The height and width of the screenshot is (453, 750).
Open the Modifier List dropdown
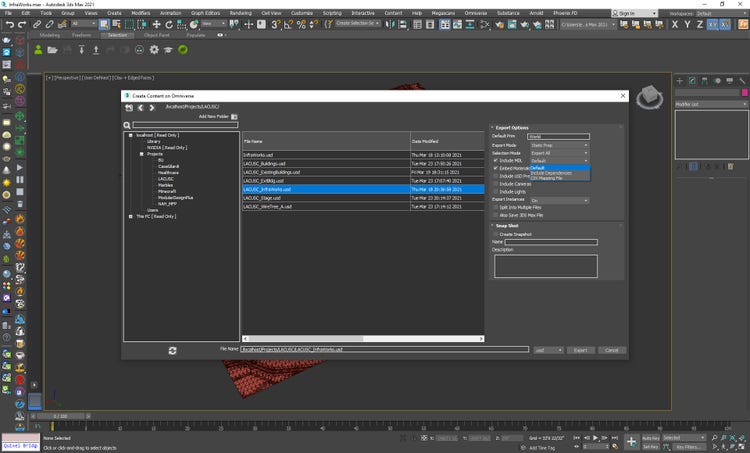[x=710, y=103]
